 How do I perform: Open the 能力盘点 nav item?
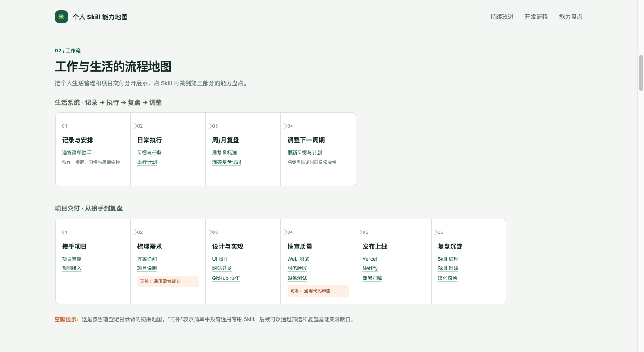571,17
